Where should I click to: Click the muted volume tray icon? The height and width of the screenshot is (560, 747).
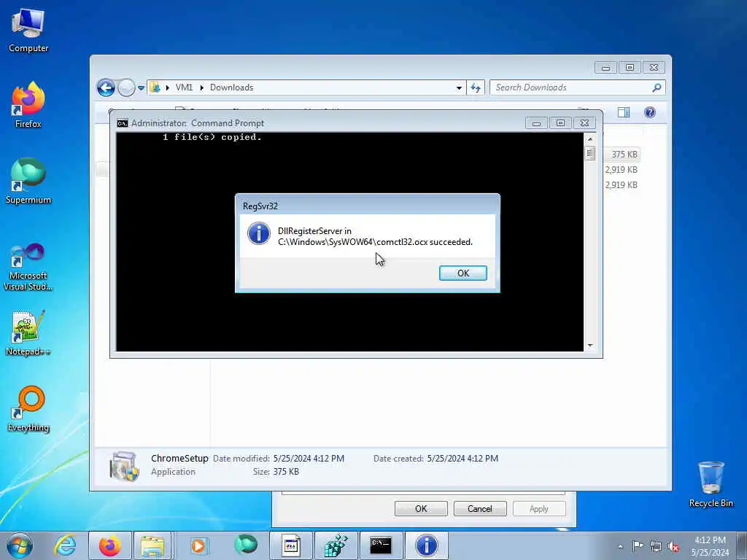click(673, 546)
